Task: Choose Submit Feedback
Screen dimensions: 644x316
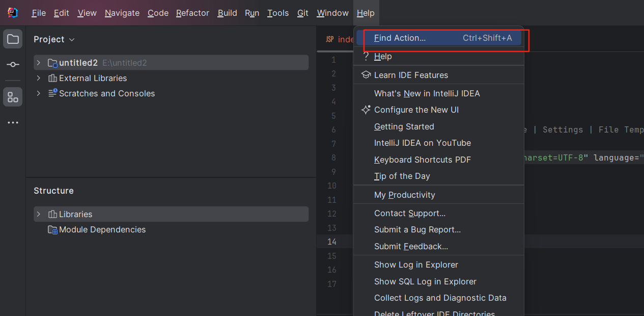Action: (x=439, y=246)
